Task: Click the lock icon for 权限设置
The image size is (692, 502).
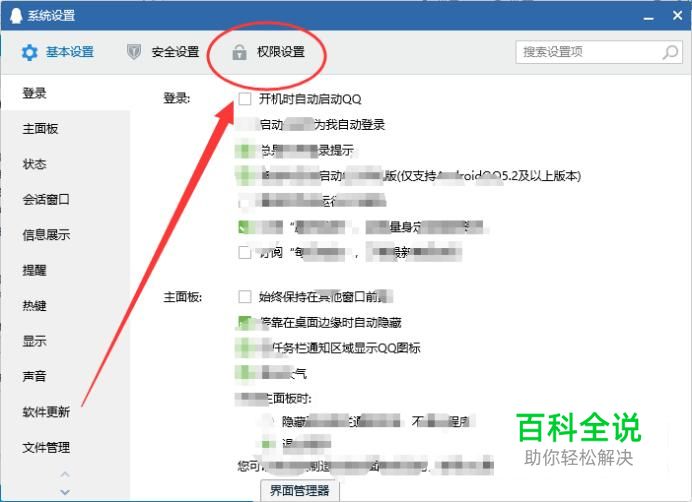Action: 239,52
